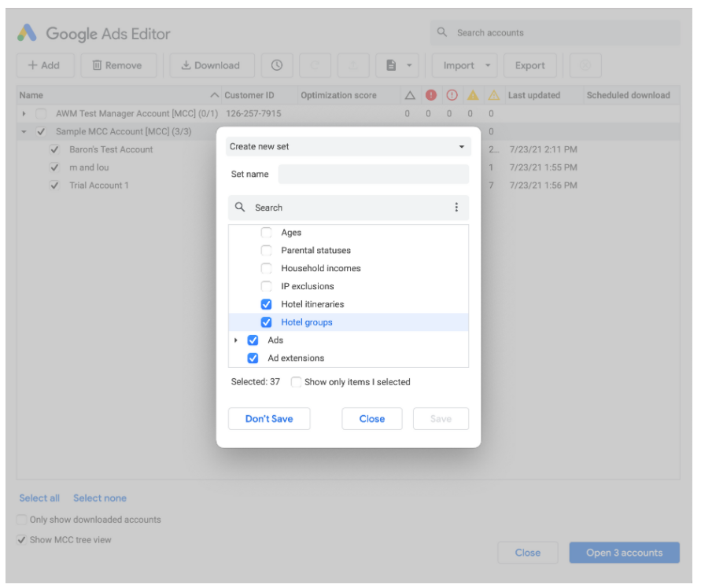The width and height of the screenshot is (701, 588).
Task: Sort by Name column caret
Action: click(x=215, y=95)
